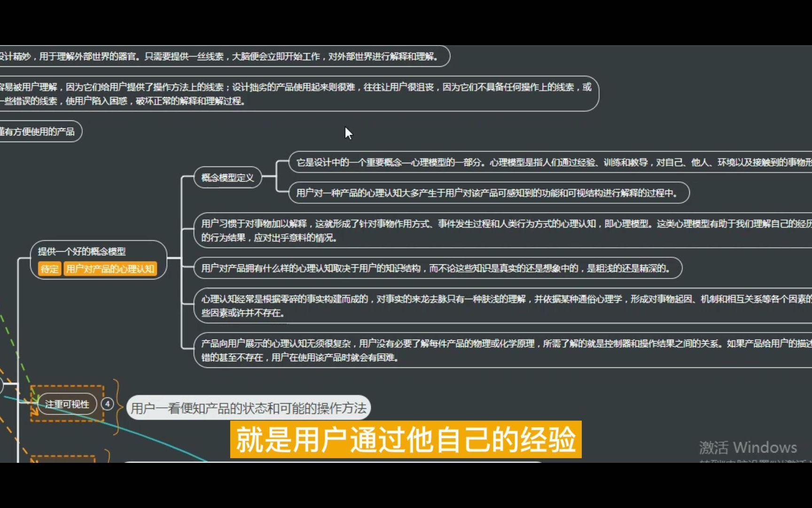
Task: Click the 用户对产品的心理认知 orange label
Action: (110, 269)
